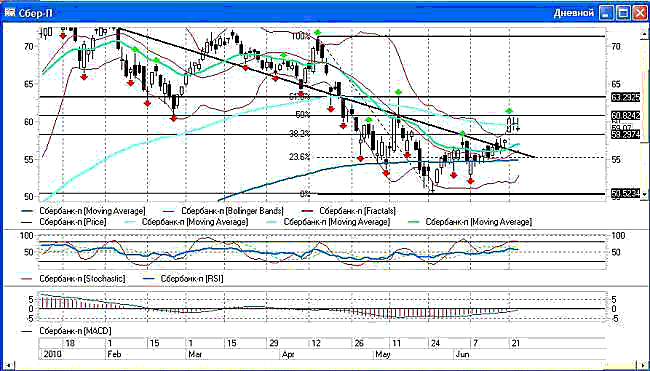
Task: Click the 38.2% Fibonacci level label
Action: coord(300,134)
